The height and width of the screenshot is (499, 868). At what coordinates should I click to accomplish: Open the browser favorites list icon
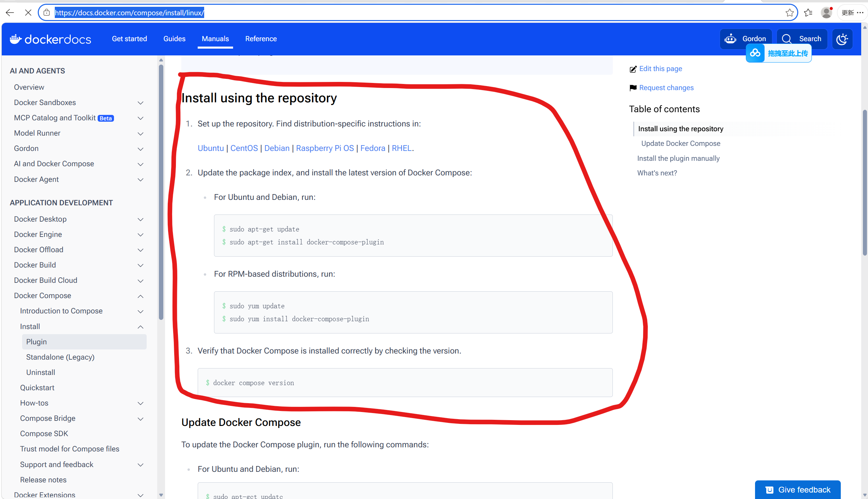pos(808,13)
